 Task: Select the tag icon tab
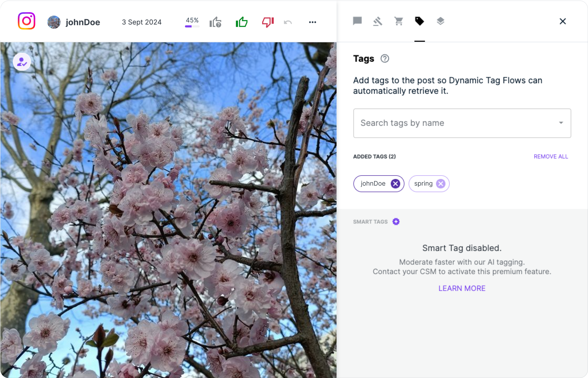(419, 21)
